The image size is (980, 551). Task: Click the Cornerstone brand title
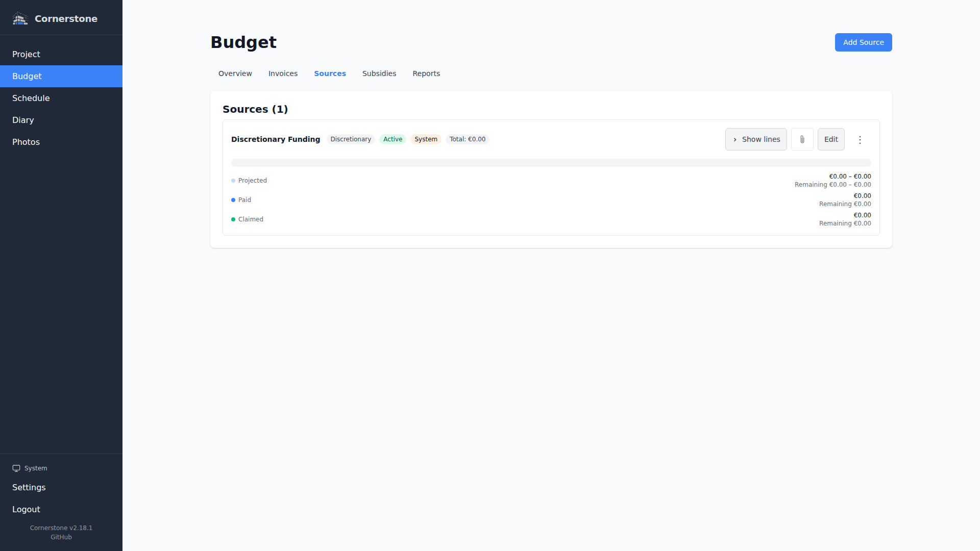point(66,19)
